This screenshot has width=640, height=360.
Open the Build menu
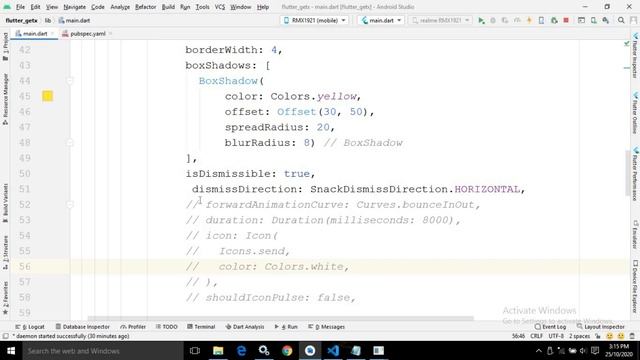coord(168,7)
